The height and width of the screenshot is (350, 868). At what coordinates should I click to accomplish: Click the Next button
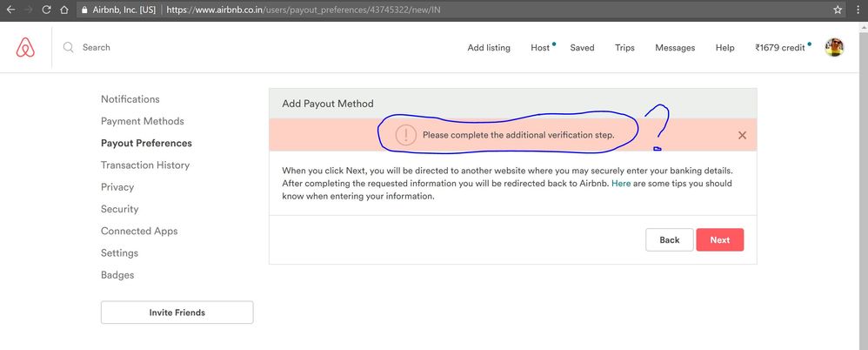point(719,239)
